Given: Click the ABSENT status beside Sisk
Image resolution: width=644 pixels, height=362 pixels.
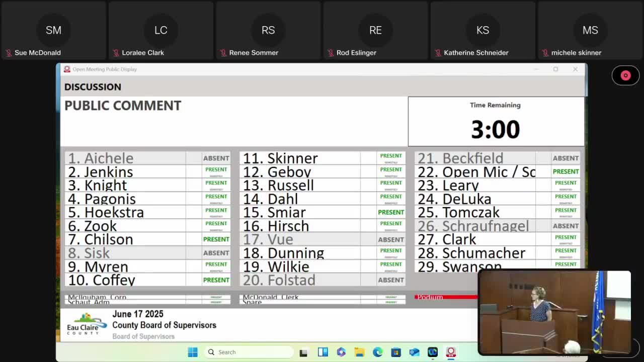Looking at the screenshot, I should point(216,253).
